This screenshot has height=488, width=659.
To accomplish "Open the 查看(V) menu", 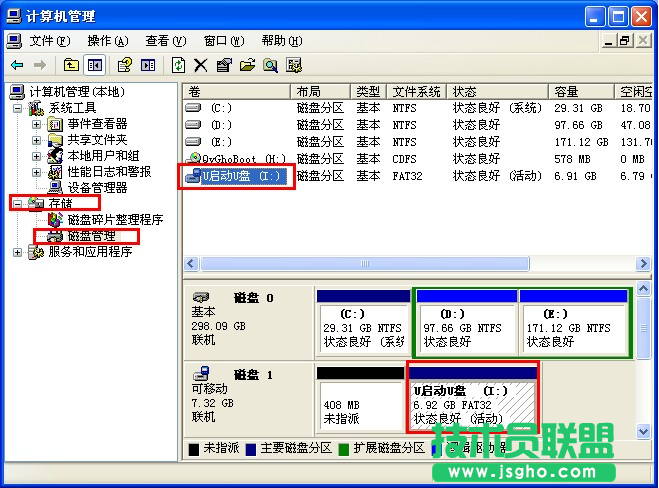I will click(166, 41).
